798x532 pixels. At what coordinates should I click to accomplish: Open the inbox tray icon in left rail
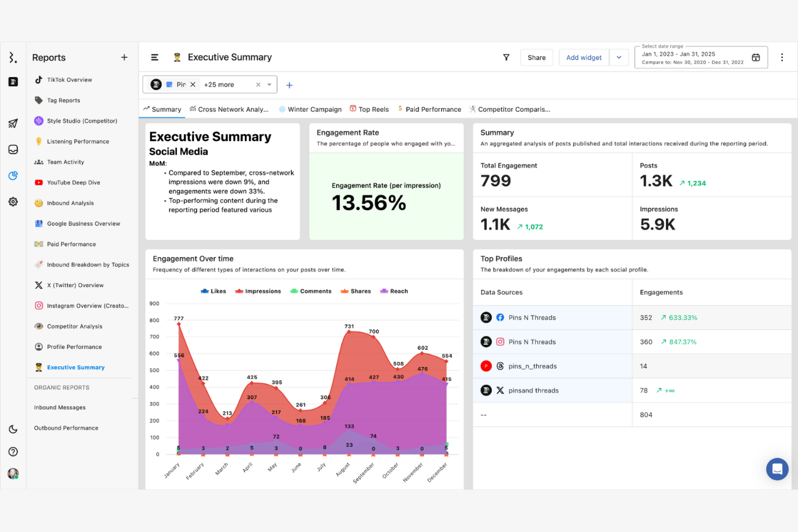pos(13,149)
